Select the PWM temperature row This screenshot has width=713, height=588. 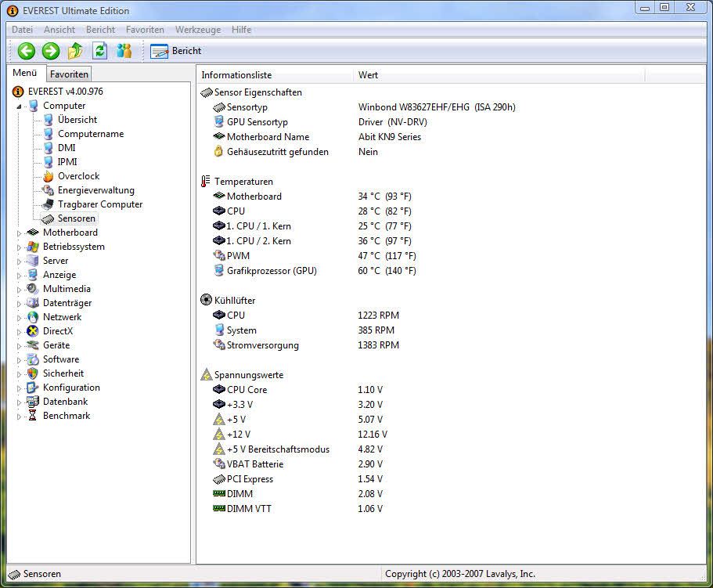pyautogui.click(x=315, y=256)
